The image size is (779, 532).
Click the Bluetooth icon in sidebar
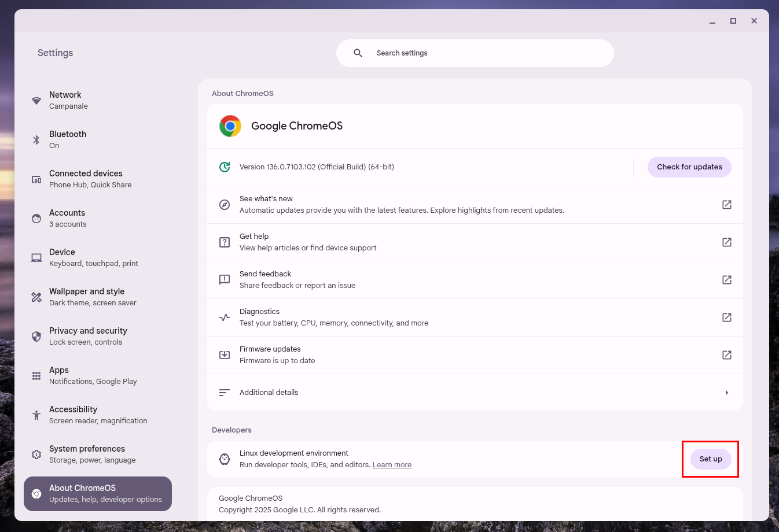click(x=36, y=140)
